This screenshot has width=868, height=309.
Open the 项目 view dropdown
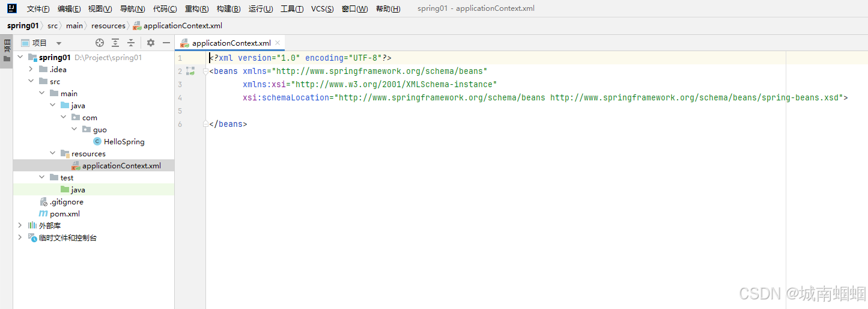(x=59, y=43)
